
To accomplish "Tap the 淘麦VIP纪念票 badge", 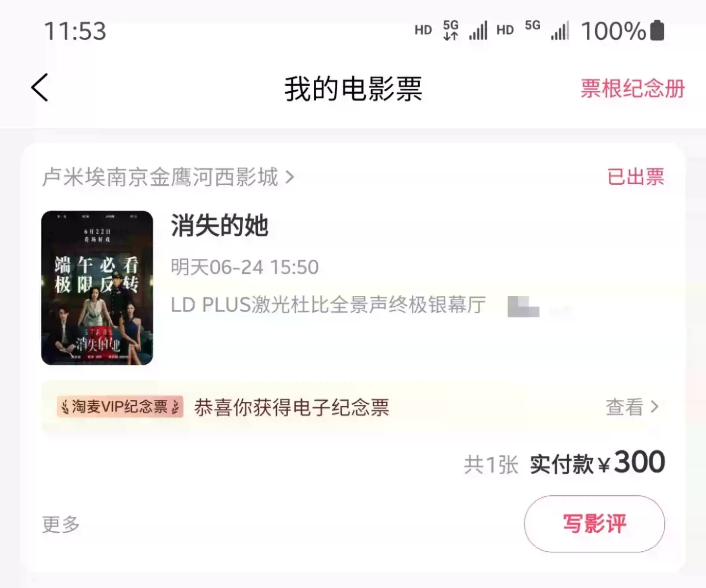I will coord(120,407).
